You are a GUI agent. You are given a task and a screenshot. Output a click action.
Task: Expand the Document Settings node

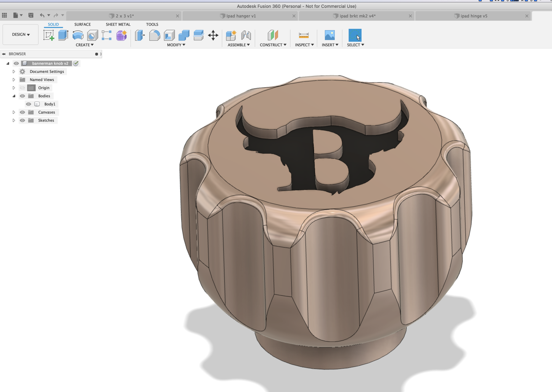tap(14, 72)
